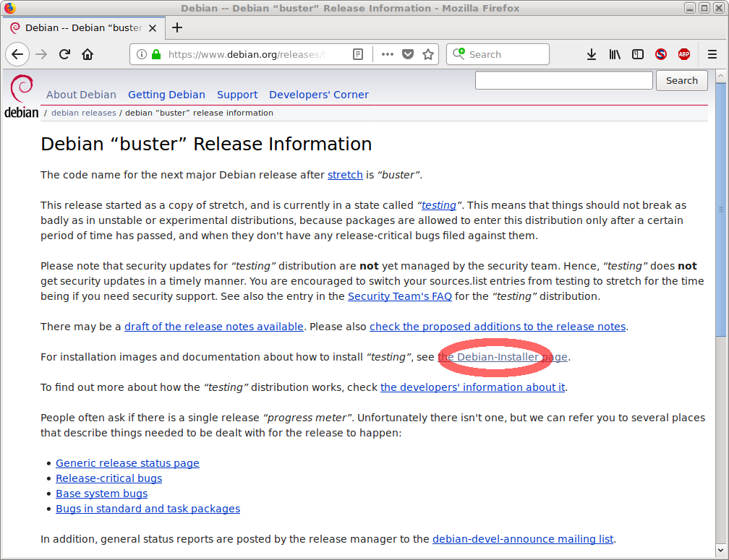Click the URL address bar text

[x=247, y=54]
